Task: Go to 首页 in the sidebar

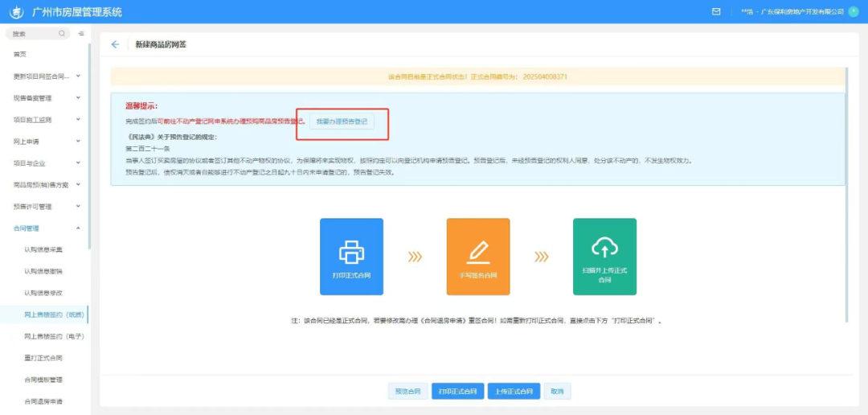Action: click(x=20, y=54)
